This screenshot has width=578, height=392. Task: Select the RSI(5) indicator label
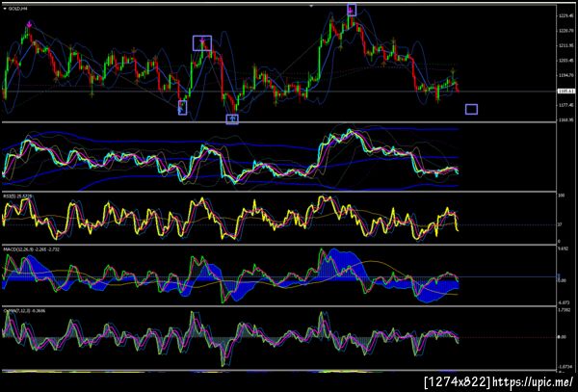17,196
